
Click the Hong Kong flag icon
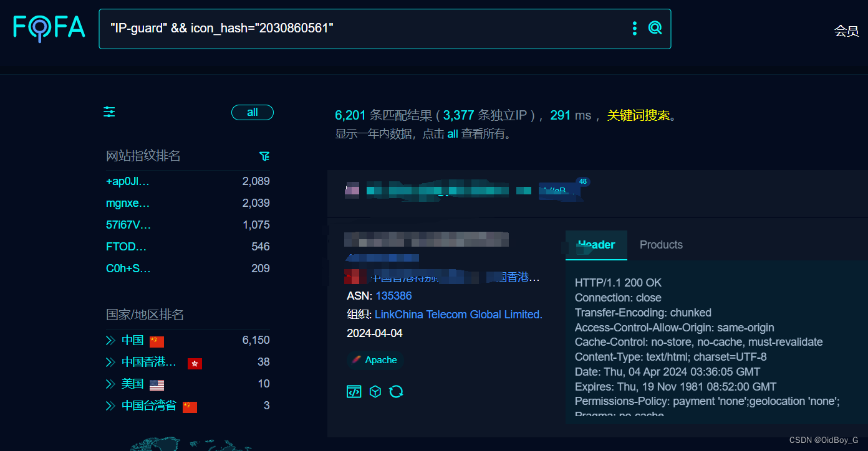[195, 363]
